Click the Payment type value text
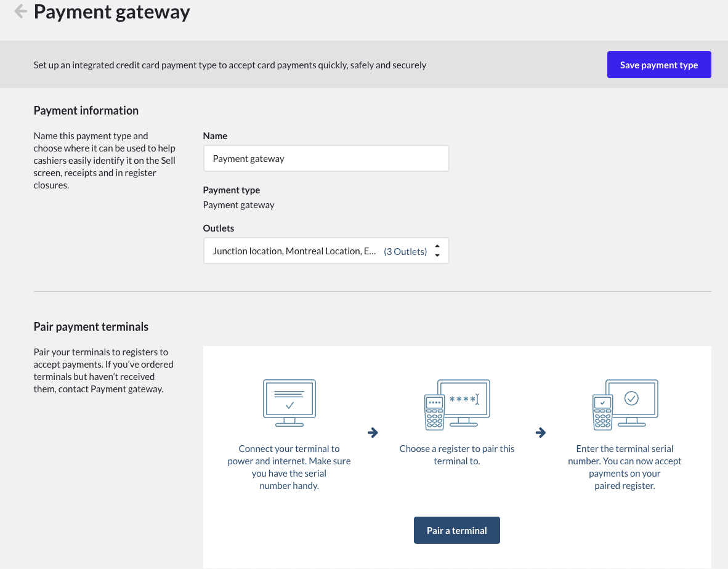This screenshot has height=569, width=728. pos(238,205)
